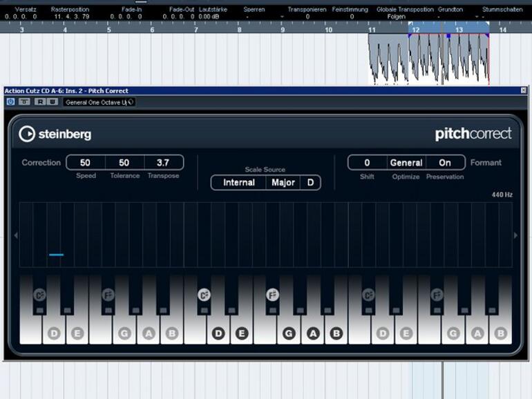Image resolution: width=532 pixels, height=399 pixels.
Task: Click the Tolerance value 50
Action: pyautogui.click(x=124, y=163)
